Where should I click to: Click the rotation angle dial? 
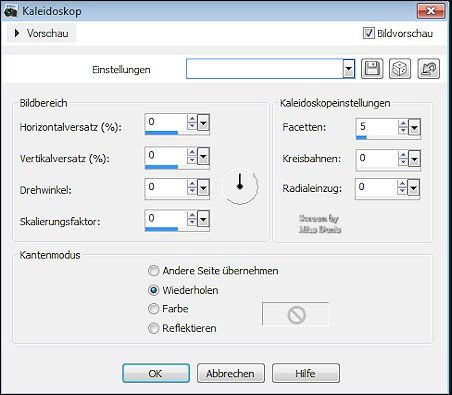240,186
